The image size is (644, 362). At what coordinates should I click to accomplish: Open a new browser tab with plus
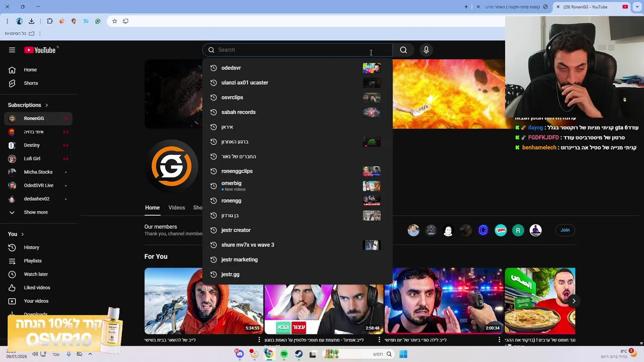click(x=466, y=7)
